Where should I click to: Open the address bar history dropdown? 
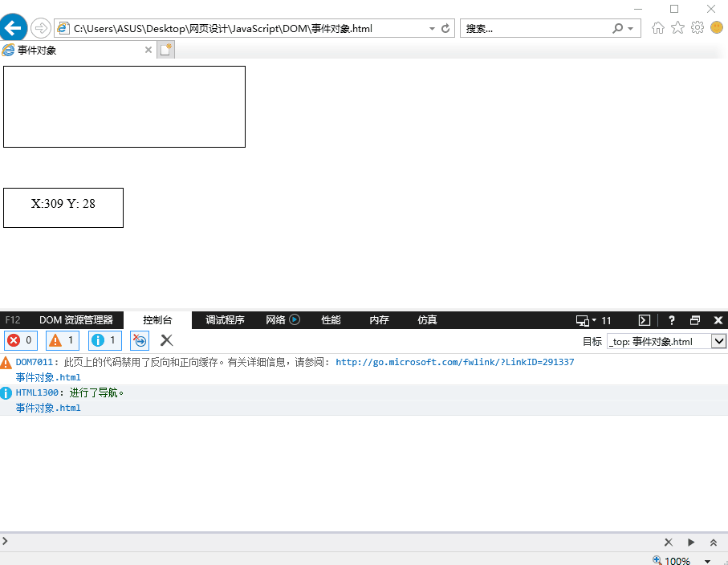click(x=432, y=28)
